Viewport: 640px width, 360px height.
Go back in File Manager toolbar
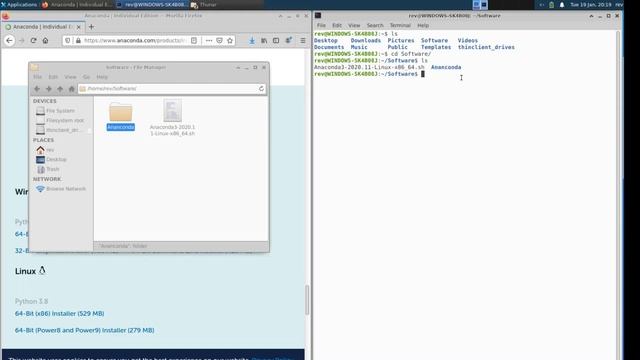click(37, 89)
